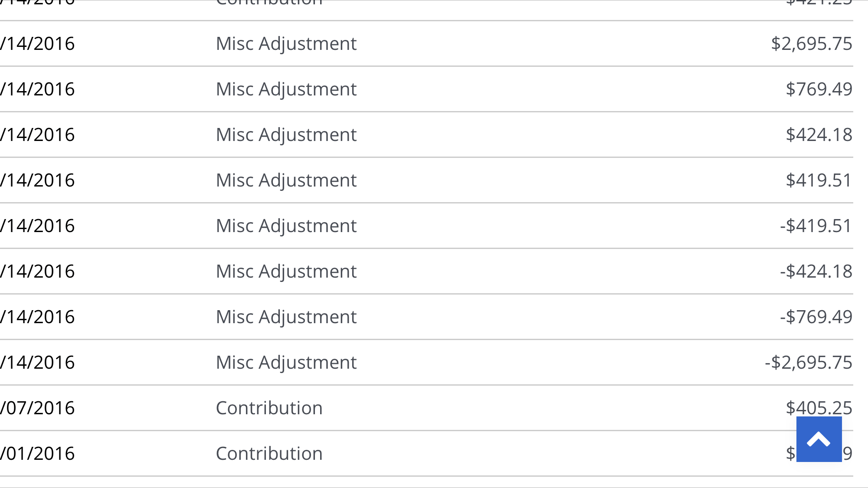Click the $424.18 Misc Adjustment amount
This screenshot has width=868, height=488.
819,134
